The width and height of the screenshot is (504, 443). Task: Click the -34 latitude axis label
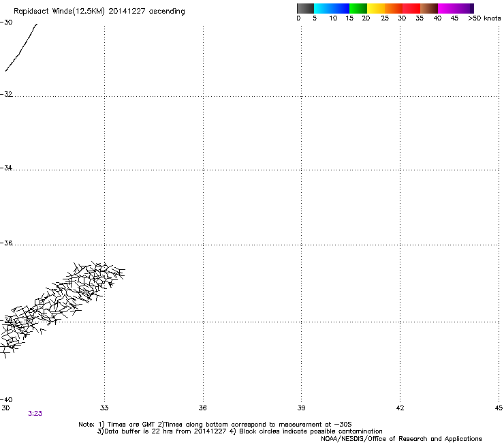[6, 168]
